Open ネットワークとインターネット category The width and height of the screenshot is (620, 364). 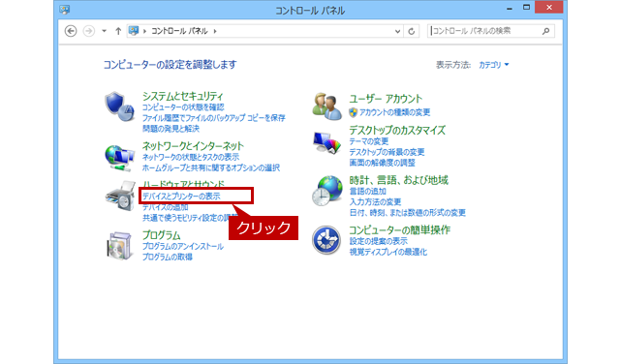193,146
